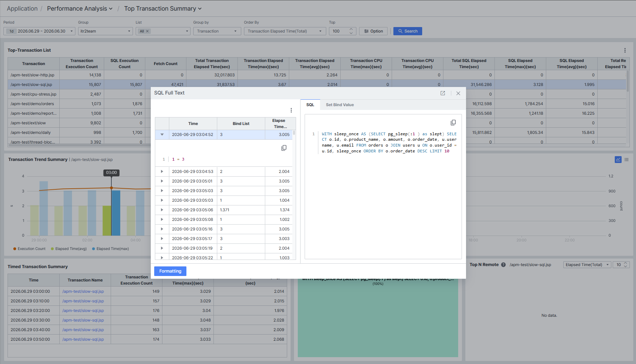Open Top Transaction Summary breadcrumb menu
Screen dimensions: 636x364
click(163, 9)
